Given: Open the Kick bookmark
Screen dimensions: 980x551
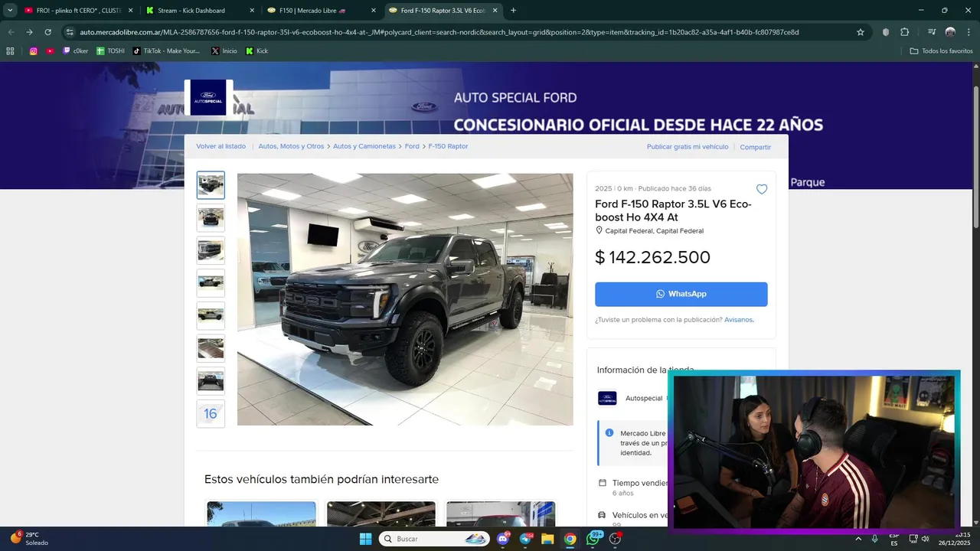Looking at the screenshot, I should click(x=256, y=51).
